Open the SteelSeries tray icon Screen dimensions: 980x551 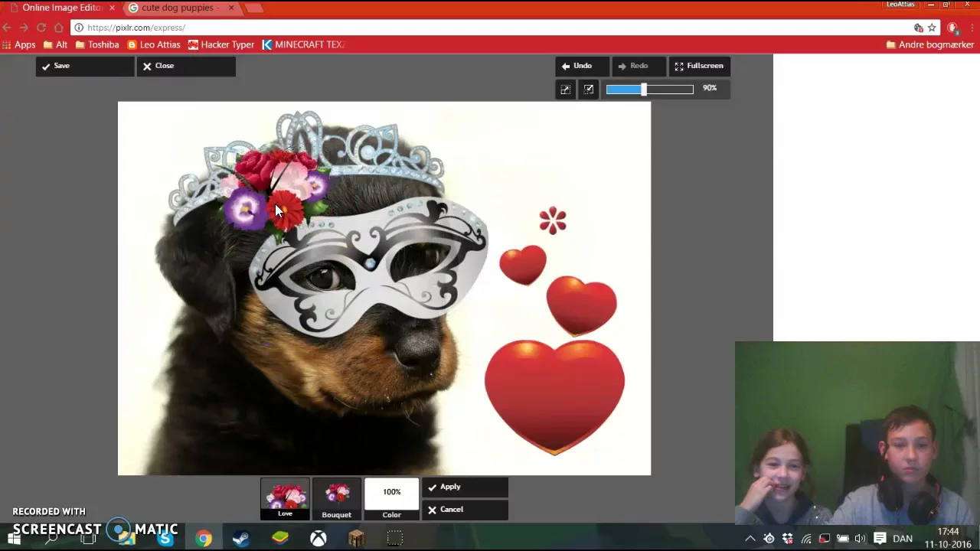[769, 539]
